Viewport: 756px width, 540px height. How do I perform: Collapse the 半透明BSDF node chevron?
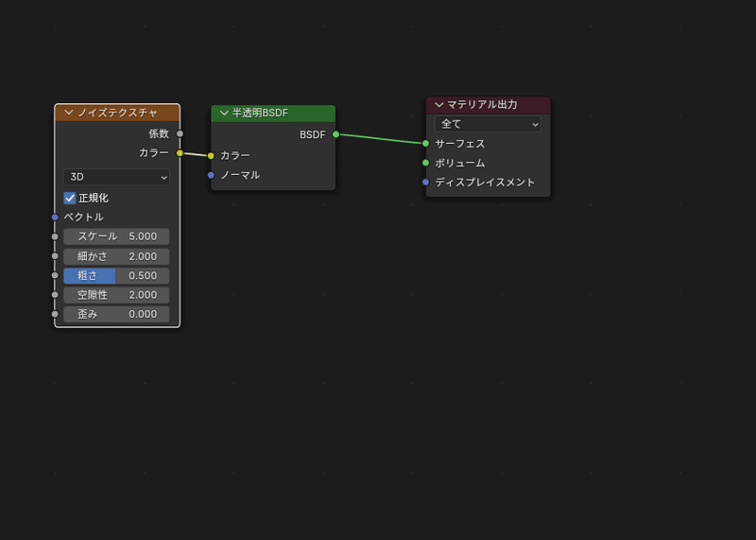(x=224, y=113)
